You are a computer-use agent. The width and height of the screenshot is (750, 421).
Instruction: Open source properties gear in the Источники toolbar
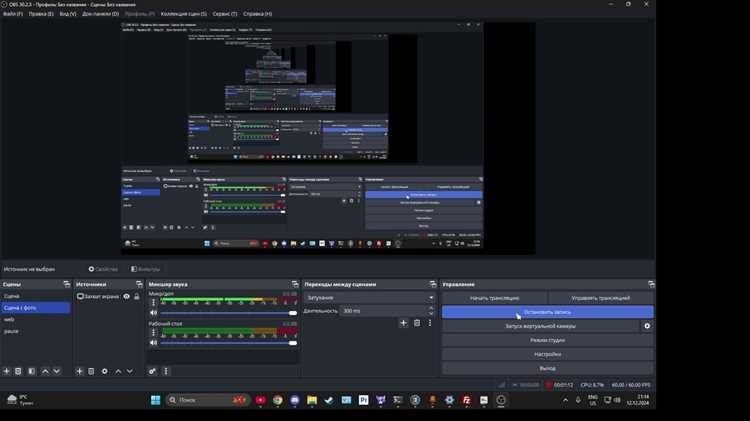coord(105,371)
